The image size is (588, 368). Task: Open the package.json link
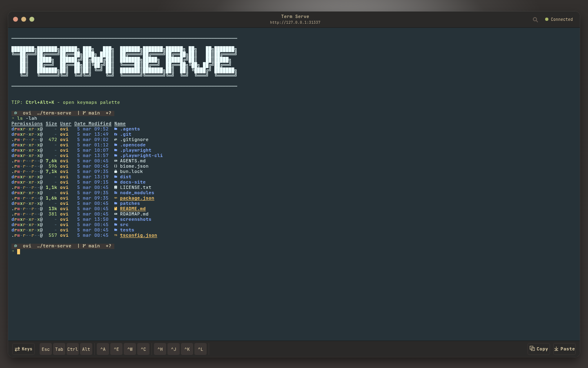pos(137,198)
